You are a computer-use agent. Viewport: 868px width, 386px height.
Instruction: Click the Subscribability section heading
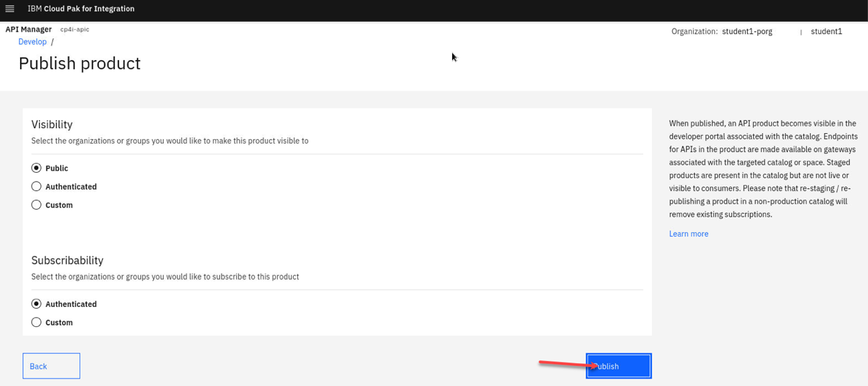coord(67,260)
